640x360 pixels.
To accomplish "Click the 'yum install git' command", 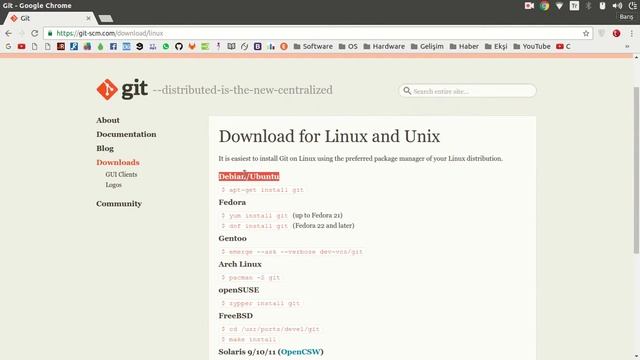I will click(255, 216).
